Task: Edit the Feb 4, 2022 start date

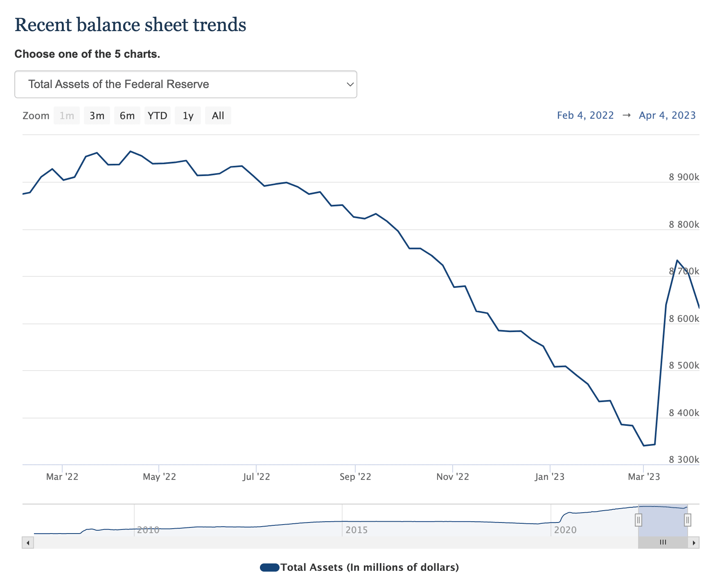Action: pos(585,115)
